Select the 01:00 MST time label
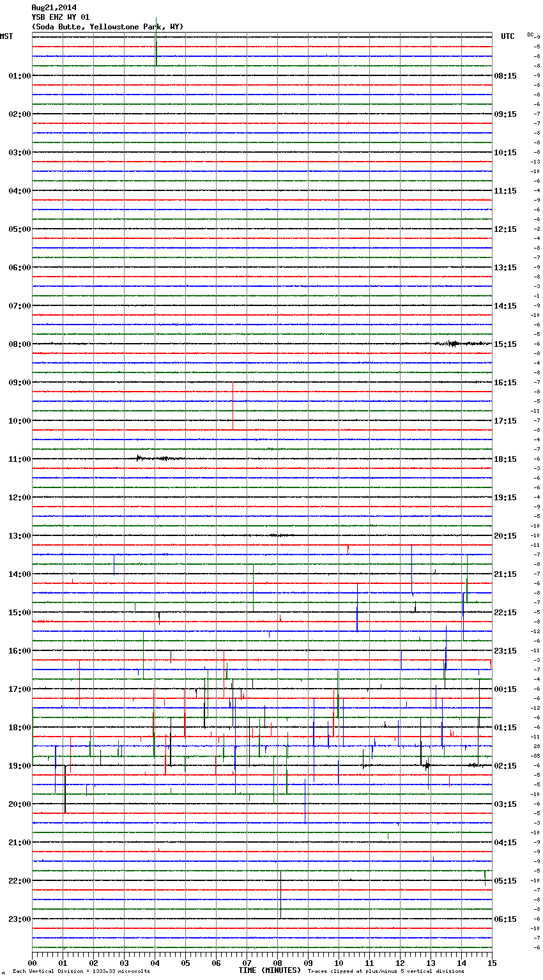The width and height of the screenshot is (543, 980). [19, 76]
